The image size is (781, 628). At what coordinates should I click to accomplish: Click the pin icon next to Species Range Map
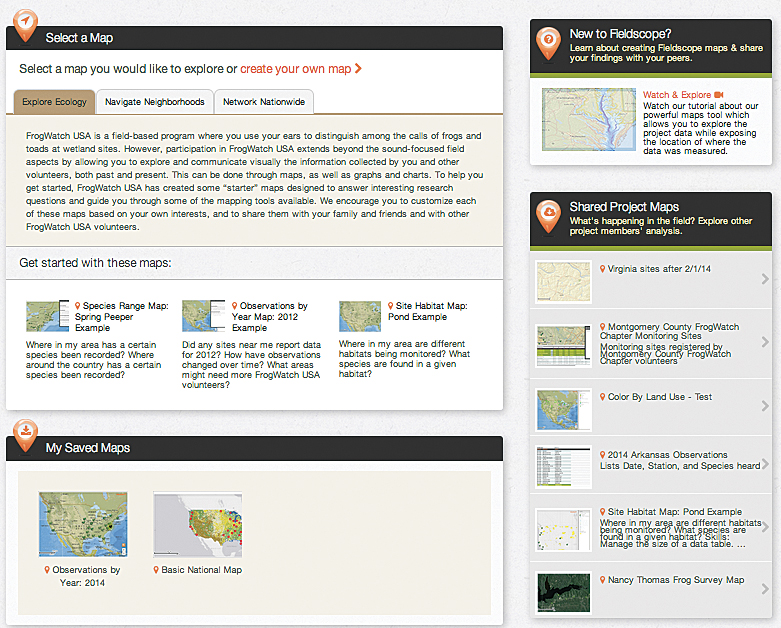(77, 305)
